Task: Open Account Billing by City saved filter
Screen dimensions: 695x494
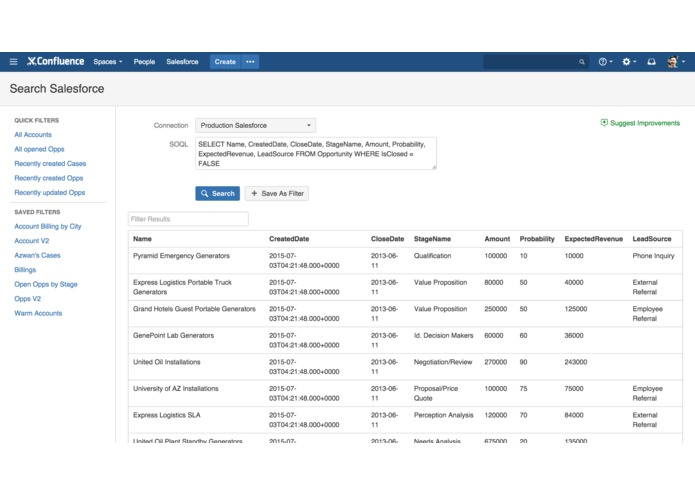Action: point(47,226)
